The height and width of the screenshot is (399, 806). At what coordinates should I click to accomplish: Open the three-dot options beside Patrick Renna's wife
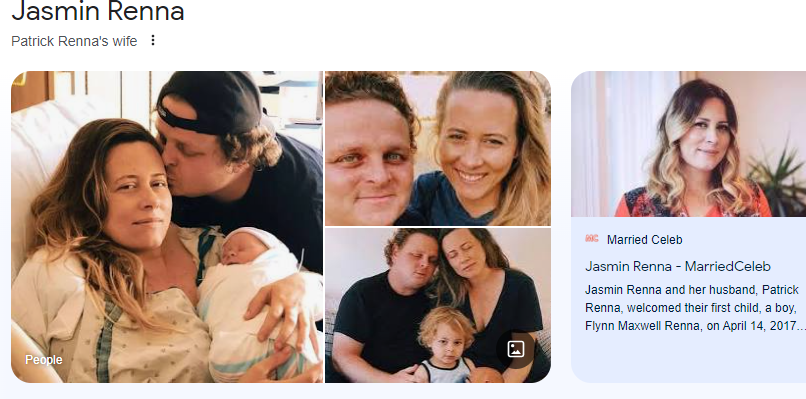(153, 40)
